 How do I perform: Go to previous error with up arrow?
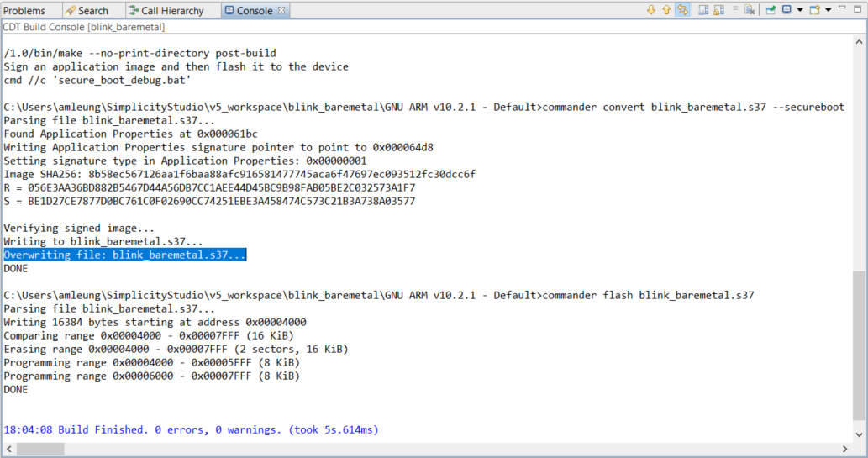(x=666, y=10)
